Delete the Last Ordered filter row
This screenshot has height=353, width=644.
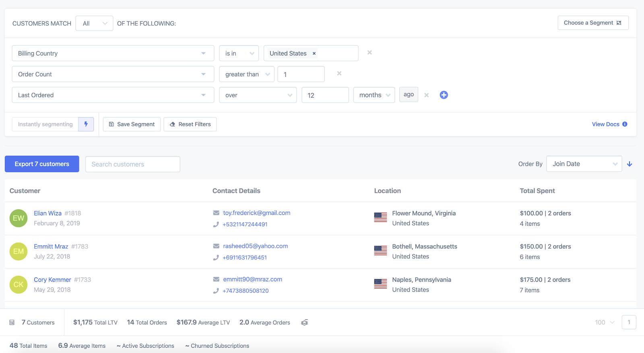427,95
